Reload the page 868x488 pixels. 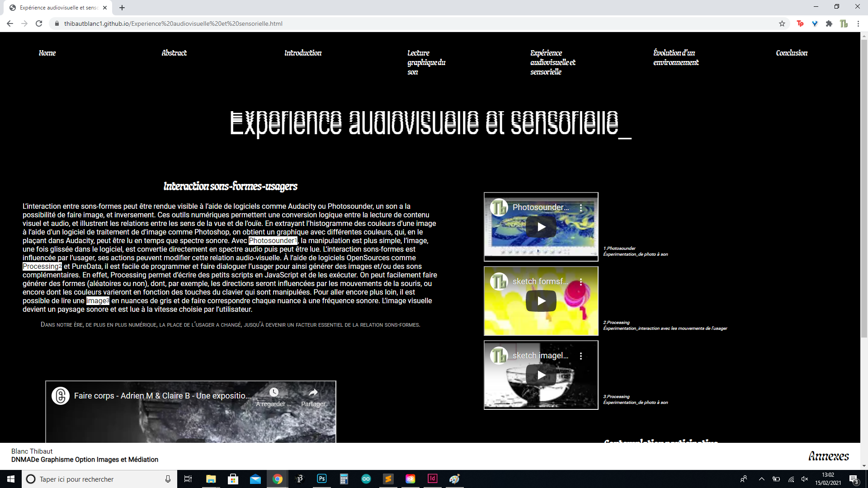click(x=39, y=23)
